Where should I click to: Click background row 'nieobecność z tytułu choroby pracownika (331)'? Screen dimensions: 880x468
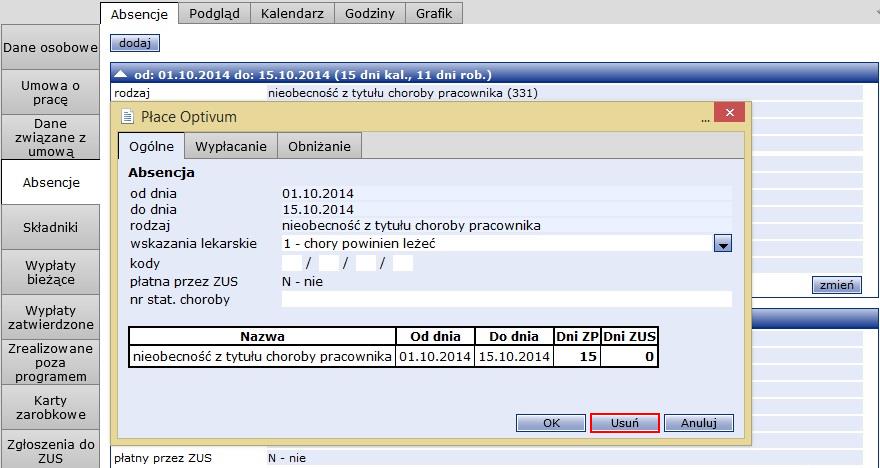coord(403,93)
